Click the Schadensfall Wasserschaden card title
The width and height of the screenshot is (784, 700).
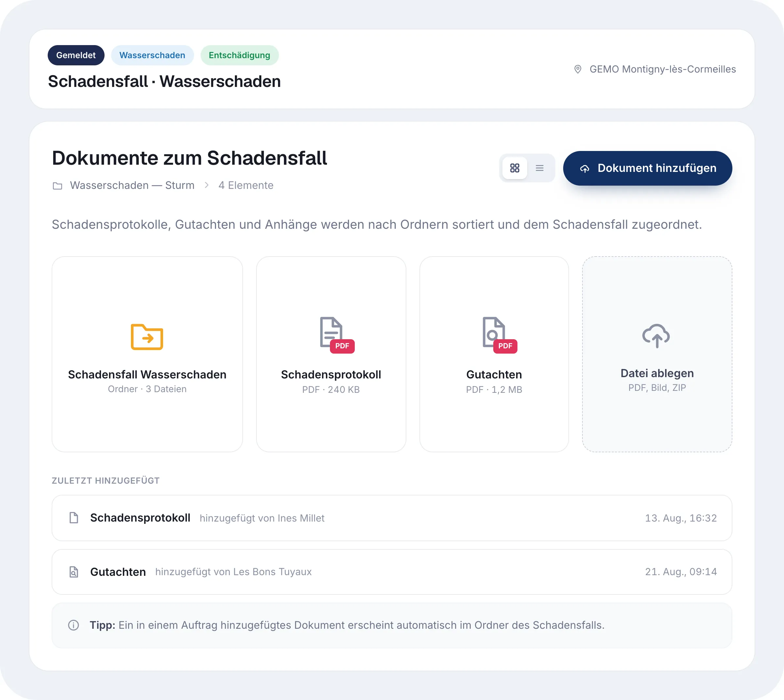[x=147, y=375]
